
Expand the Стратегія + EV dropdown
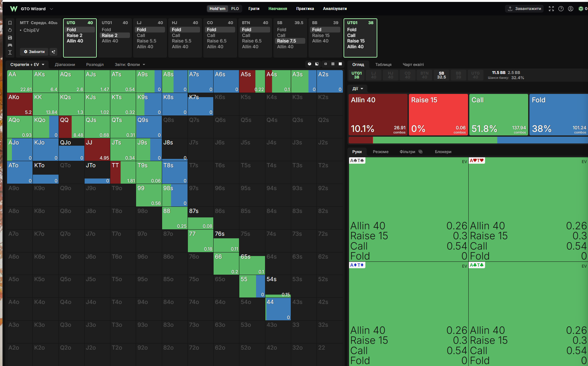(x=27, y=65)
